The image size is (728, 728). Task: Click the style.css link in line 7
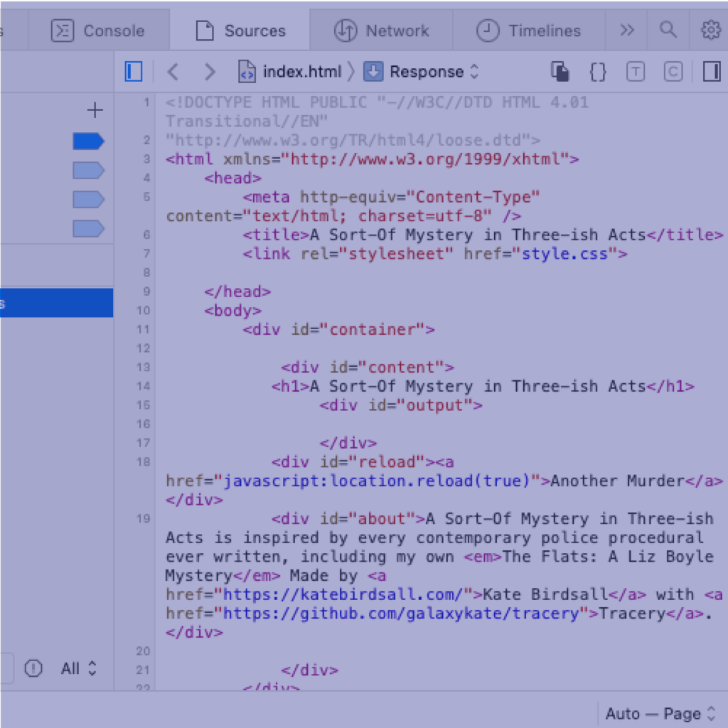point(564,254)
